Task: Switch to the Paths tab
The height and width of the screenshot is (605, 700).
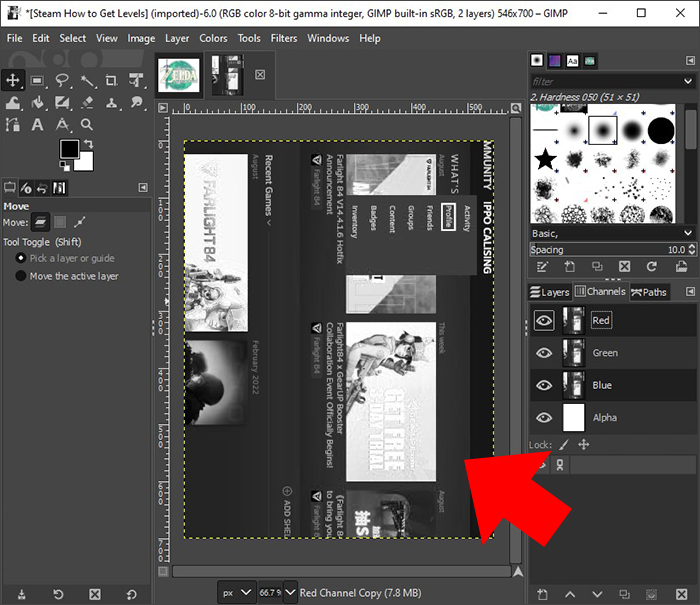Action: coord(649,292)
